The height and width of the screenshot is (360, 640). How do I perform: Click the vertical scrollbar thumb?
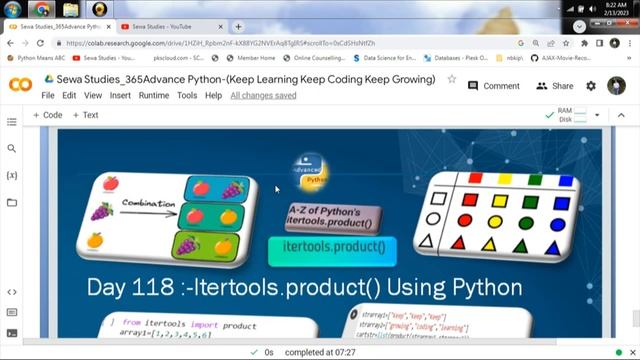tap(636, 319)
